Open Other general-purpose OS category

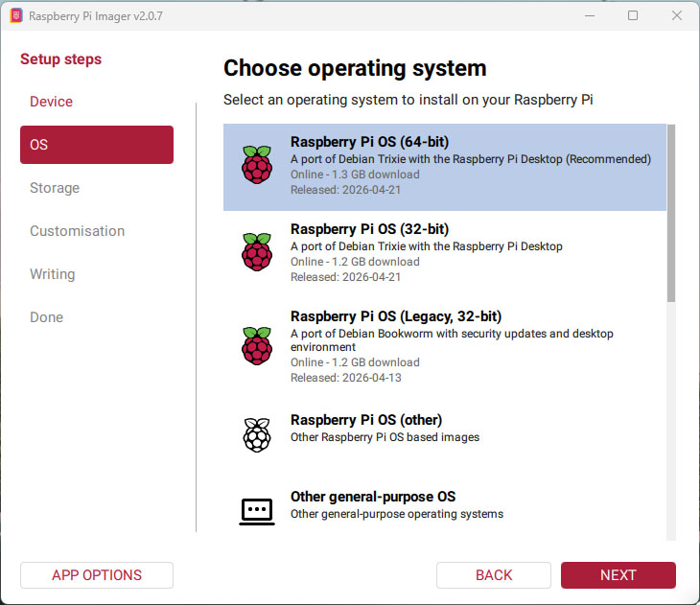[445, 512]
